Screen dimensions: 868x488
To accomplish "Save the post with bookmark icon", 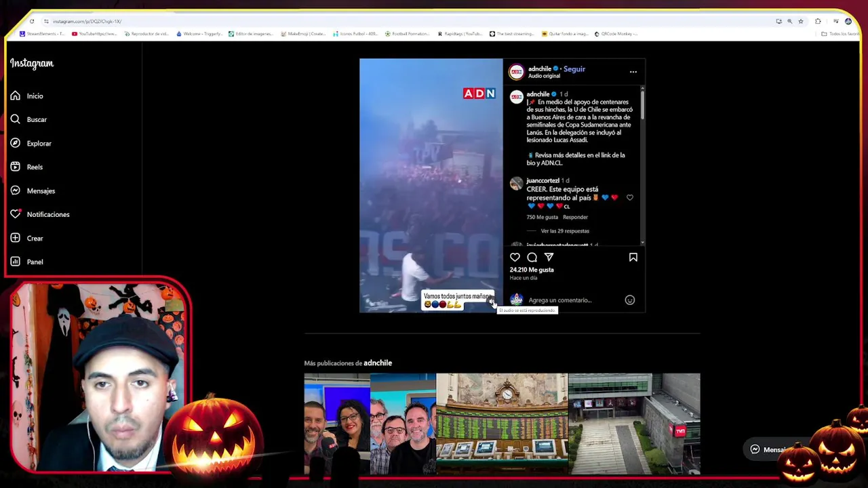I will pyautogui.click(x=633, y=258).
